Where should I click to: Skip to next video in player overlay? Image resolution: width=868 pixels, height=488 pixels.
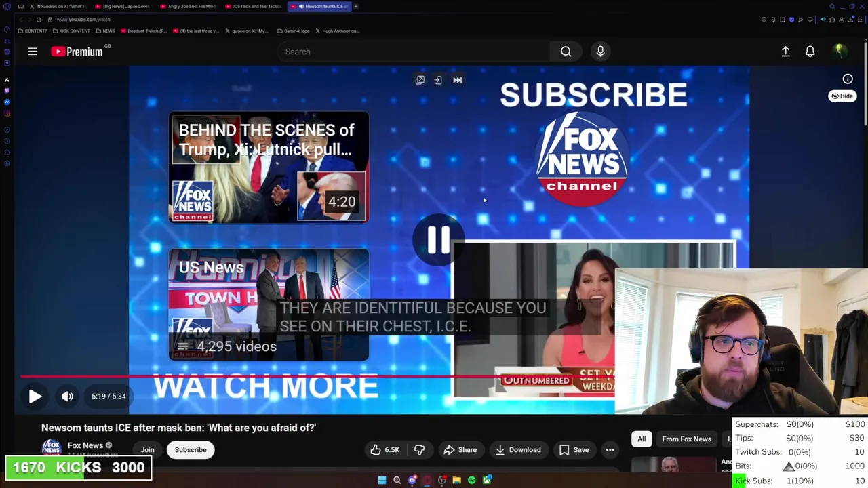pos(458,80)
